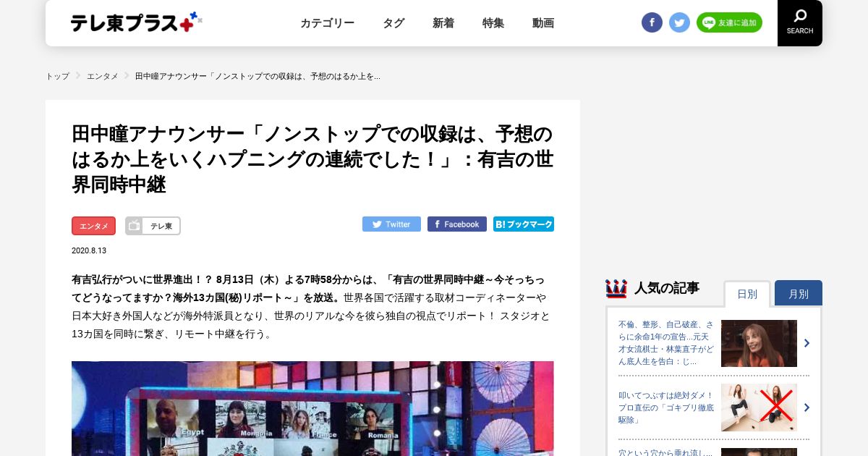Viewport: 868px width, 456px height.
Task: Open the カテゴリー menu
Action: tap(327, 23)
